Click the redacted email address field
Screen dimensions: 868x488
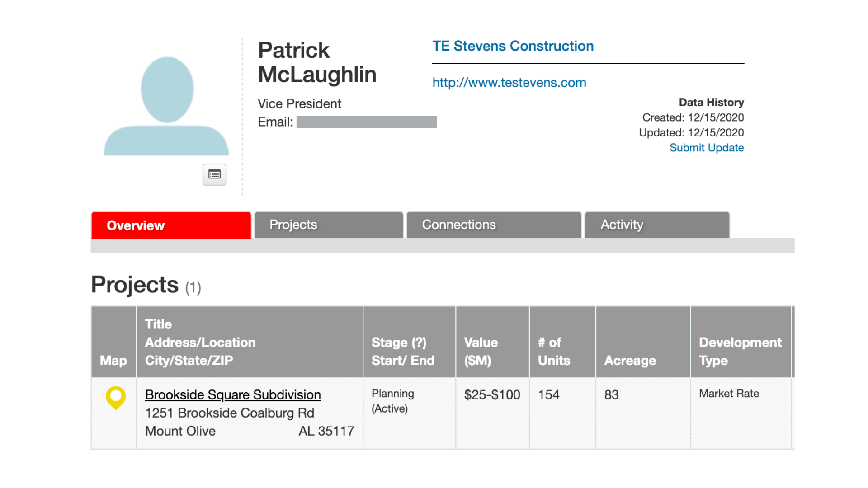[367, 122]
